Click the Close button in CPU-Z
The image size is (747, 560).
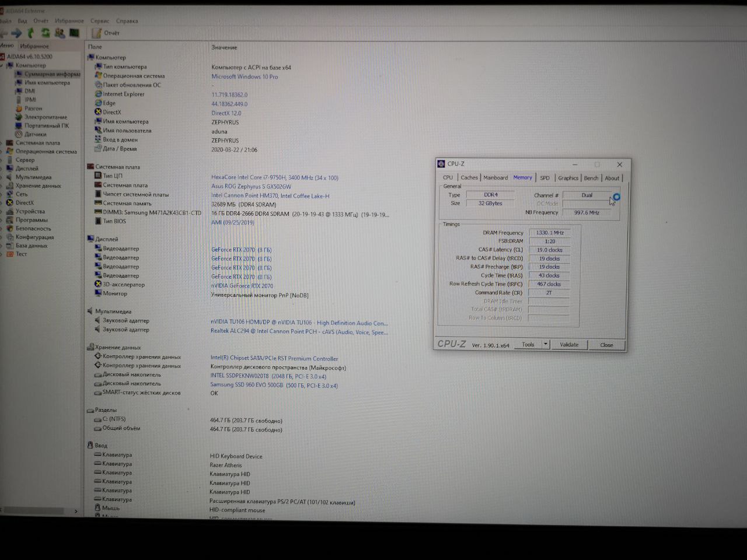[x=606, y=345]
